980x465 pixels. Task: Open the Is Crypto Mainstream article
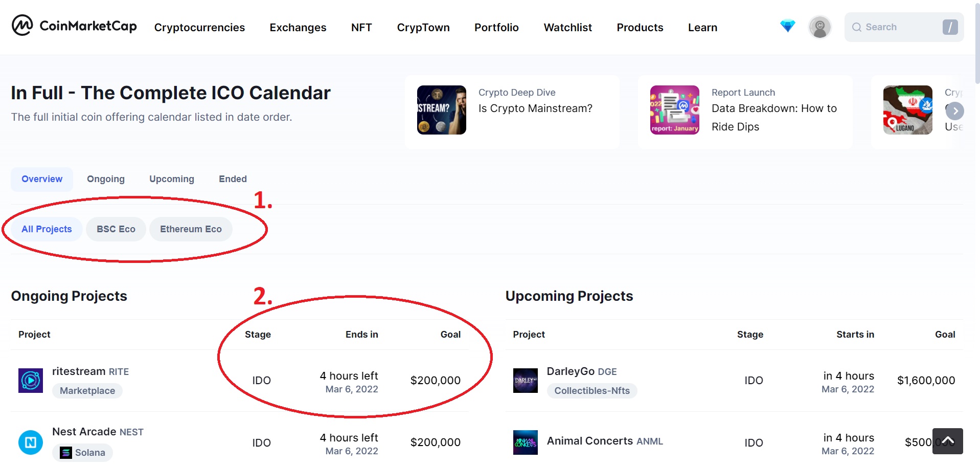(535, 108)
